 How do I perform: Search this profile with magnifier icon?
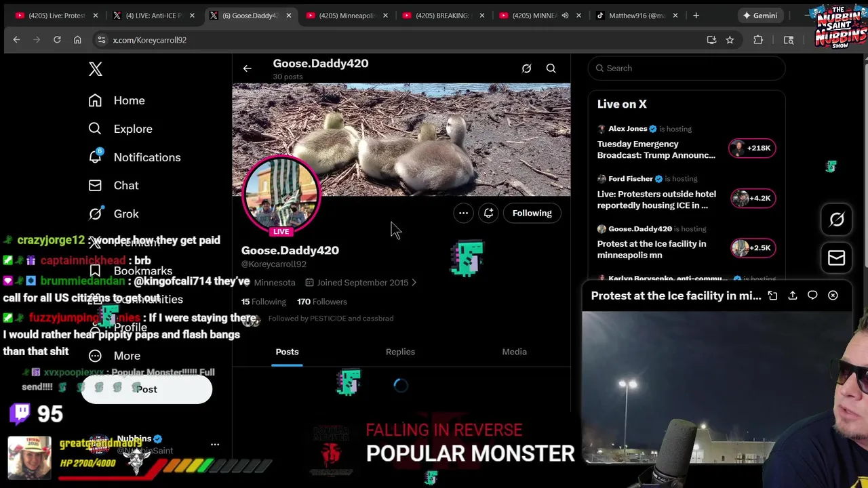click(551, 68)
